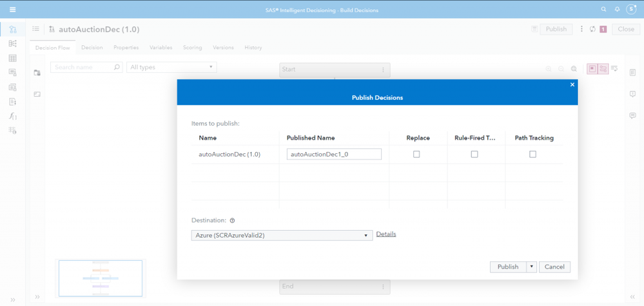
Task: Open the All types filter dropdown
Action: point(171,67)
